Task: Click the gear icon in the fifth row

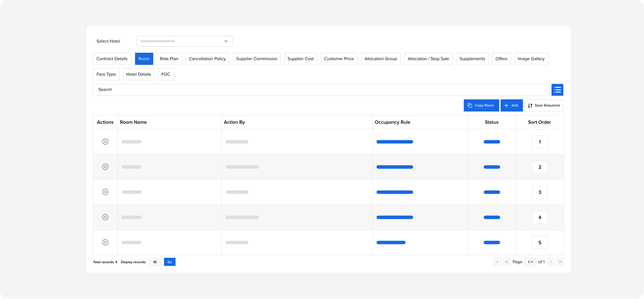Action: tap(105, 242)
